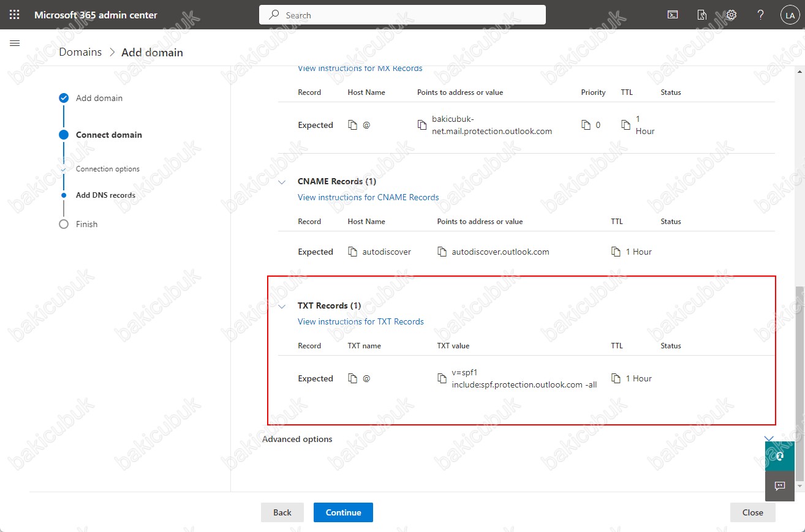Copy the v=spf1 TXT value
805x532 pixels.
pos(442,378)
